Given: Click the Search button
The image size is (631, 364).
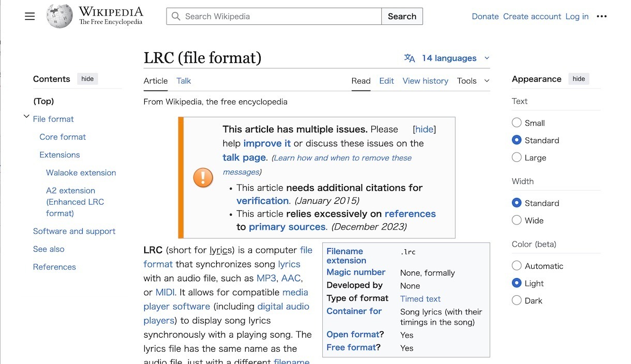Looking at the screenshot, I should (402, 16).
